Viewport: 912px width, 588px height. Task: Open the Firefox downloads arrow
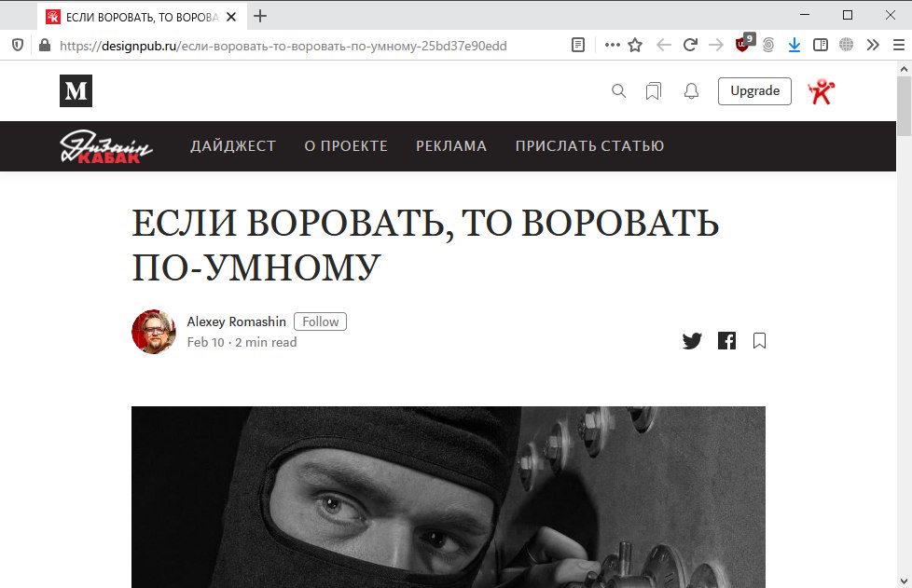[794, 45]
